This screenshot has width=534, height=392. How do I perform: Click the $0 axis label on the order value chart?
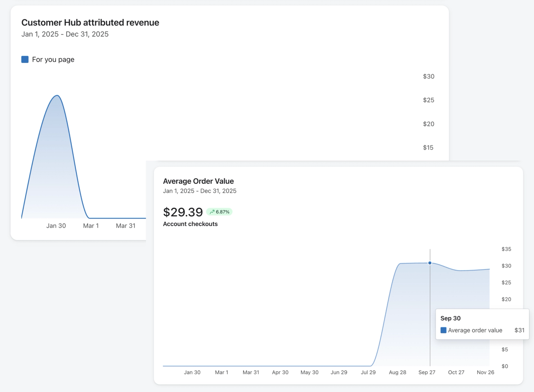[x=505, y=366]
